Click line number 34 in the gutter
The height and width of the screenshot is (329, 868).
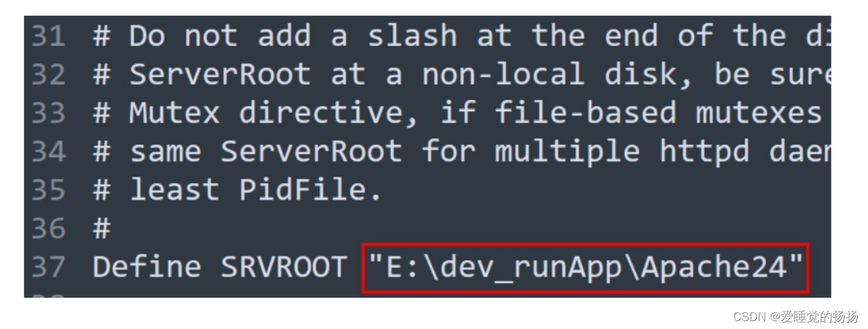coord(48,152)
